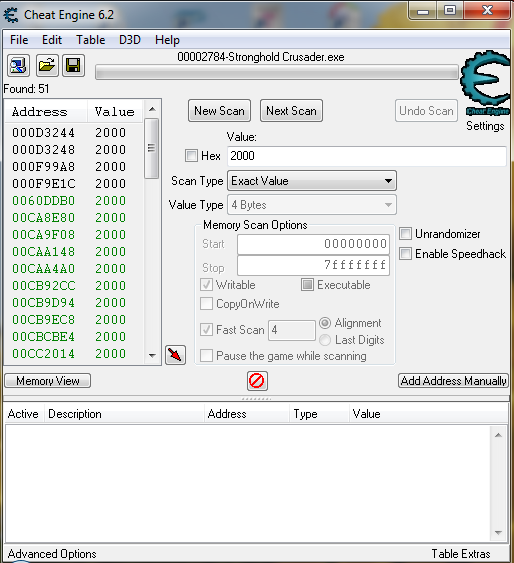Open the File menu
This screenshot has width=514, height=563.
tap(19, 40)
